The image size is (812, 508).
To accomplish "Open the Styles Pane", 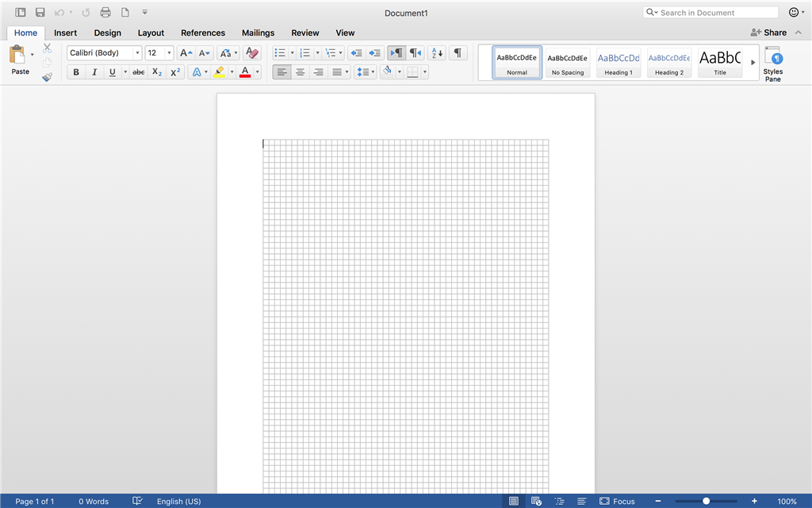I will [772, 63].
